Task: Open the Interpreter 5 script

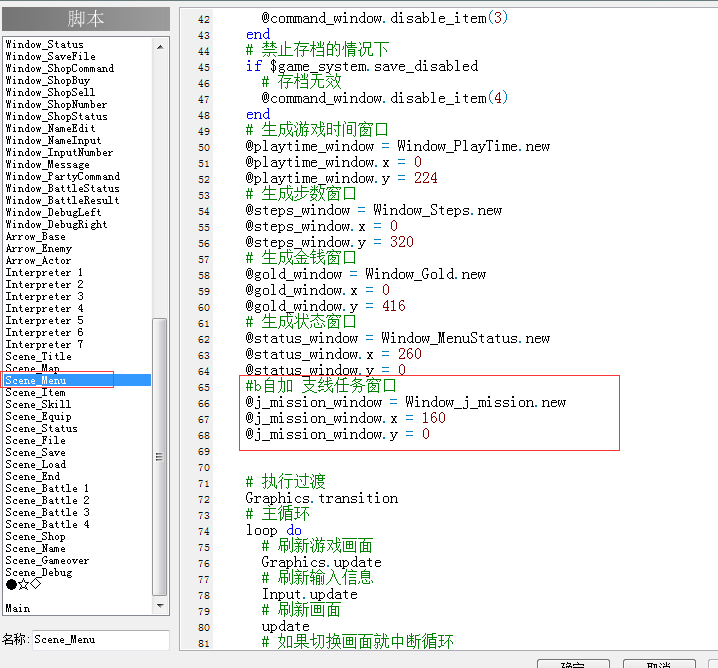Action: click(44, 320)
